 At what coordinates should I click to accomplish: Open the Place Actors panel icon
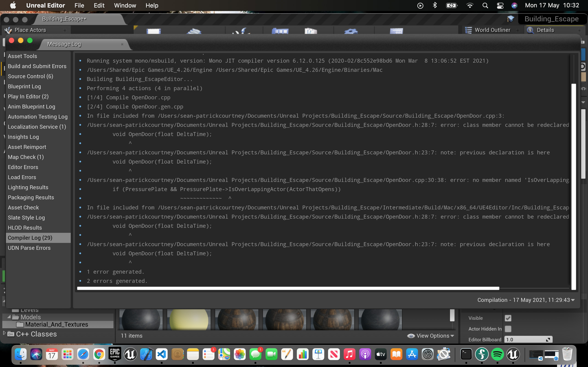tap(8, 30)
